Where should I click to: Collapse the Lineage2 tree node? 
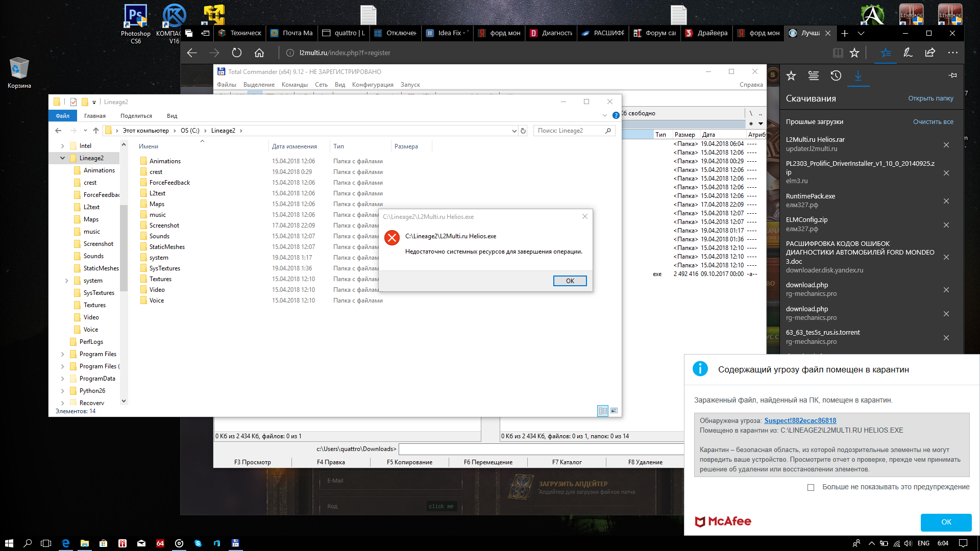pyautogui.click(x=62, y=158)
